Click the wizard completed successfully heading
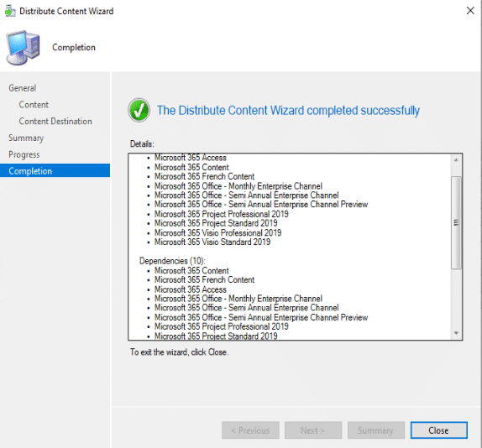Viewport: 482px width, 448px height. click(x=288, y=111)
